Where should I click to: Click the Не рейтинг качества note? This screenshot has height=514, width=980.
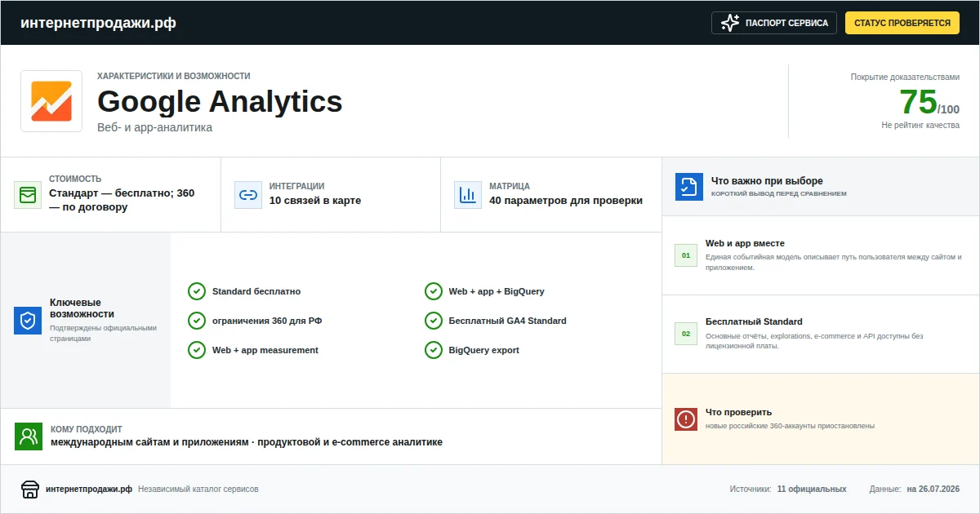920,125
